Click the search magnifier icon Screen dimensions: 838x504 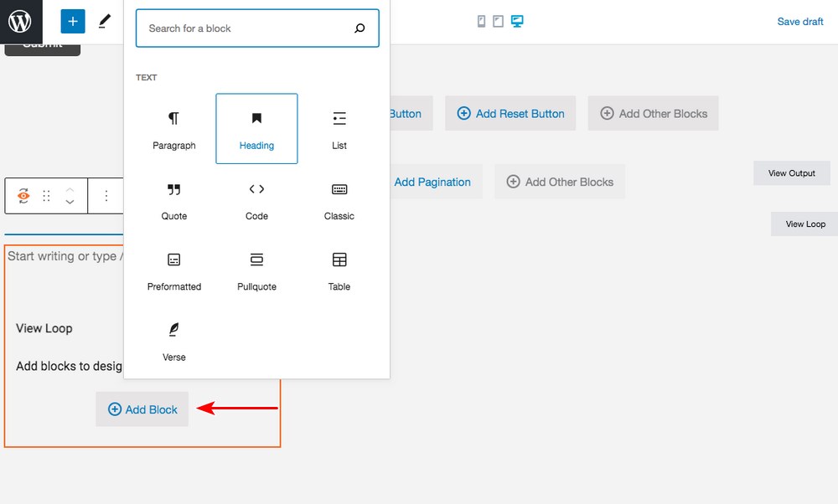(x=360, y=28)
